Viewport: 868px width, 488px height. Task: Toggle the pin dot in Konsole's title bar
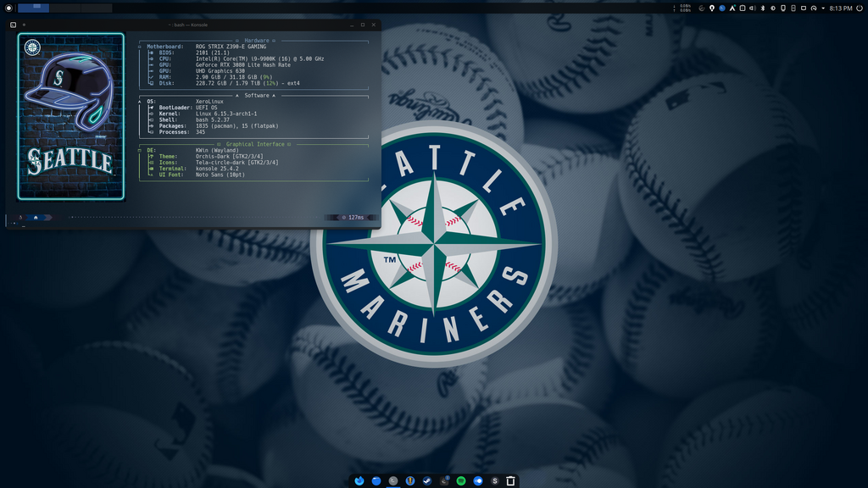click(24, 25)
